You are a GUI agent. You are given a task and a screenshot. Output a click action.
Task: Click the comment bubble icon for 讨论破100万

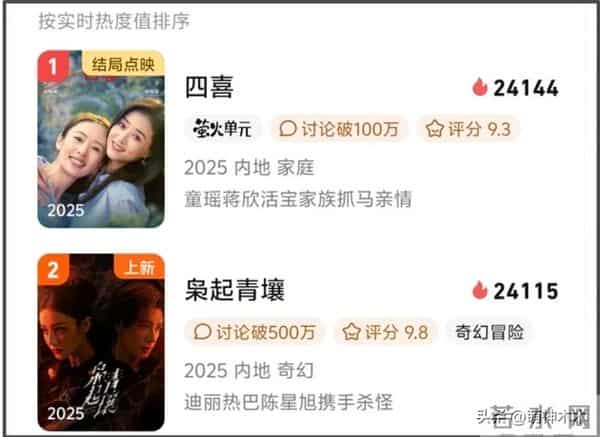tap(288, 128)
